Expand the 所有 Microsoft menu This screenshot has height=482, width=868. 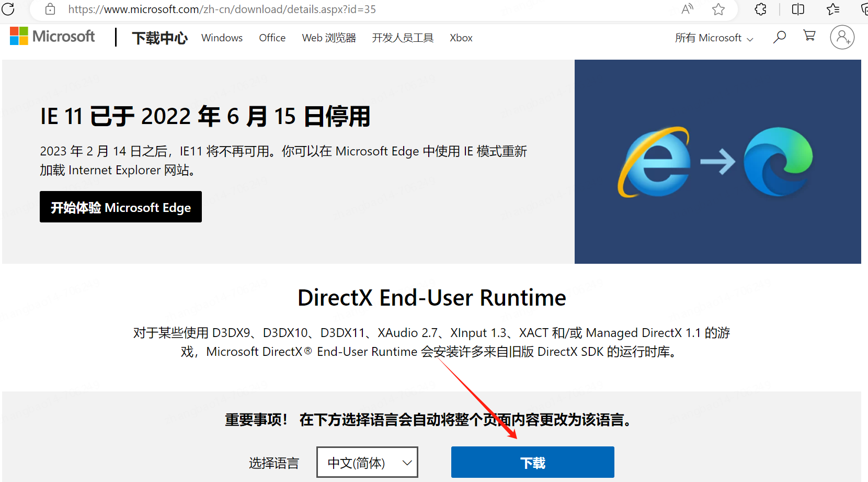tap(714, 38)
